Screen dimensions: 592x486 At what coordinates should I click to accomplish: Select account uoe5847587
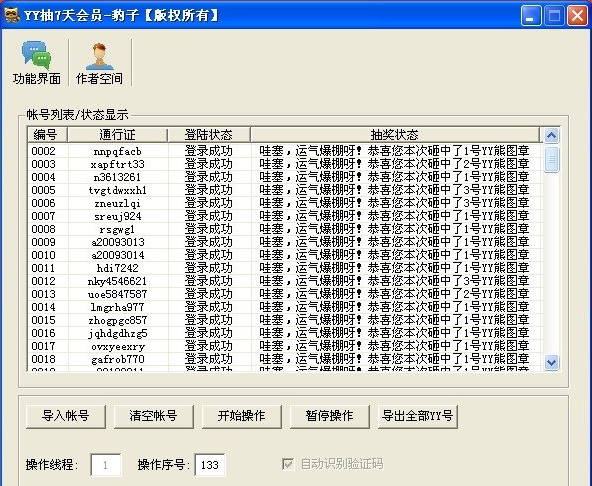point(117,294)
